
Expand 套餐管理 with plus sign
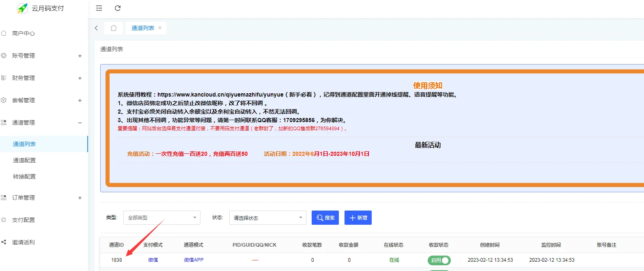click(x=80, y=101)
